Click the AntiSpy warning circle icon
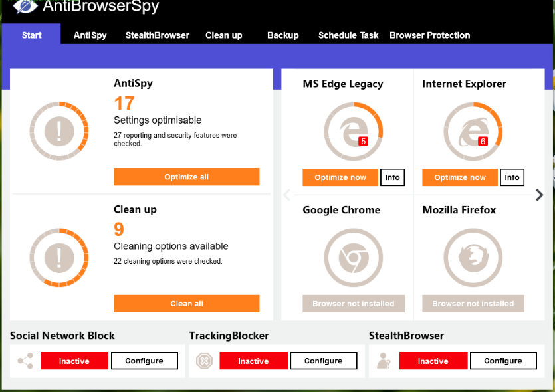Viewport: 555px width, 392px height. pos(59,131)
